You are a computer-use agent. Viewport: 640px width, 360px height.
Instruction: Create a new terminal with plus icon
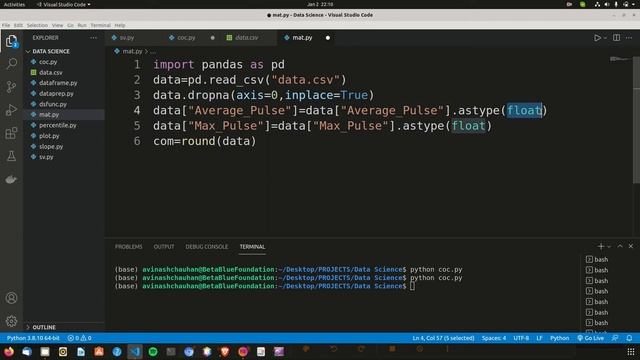[600, 247]
